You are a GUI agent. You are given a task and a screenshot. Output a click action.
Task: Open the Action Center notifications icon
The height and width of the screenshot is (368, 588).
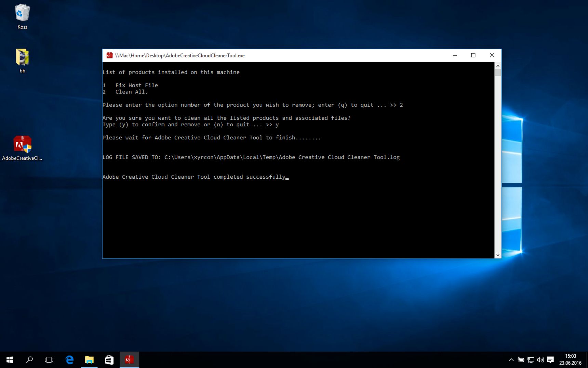550,360
